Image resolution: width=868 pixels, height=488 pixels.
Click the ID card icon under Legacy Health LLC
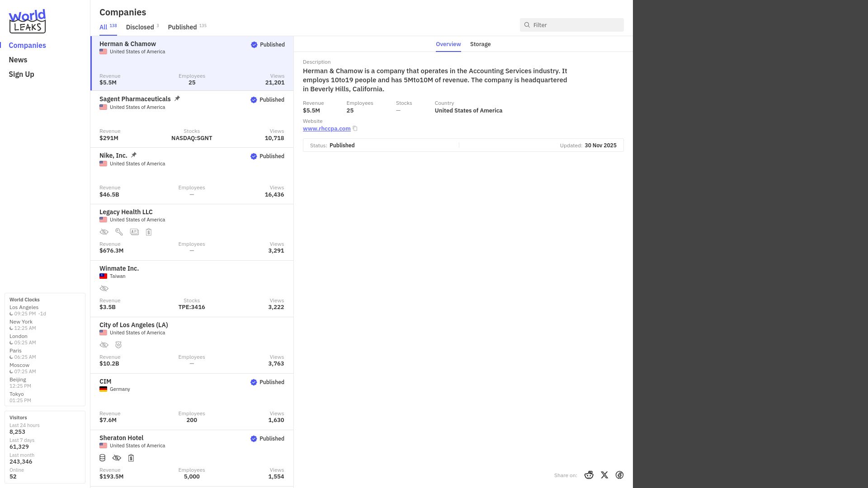click(x=134, y=232)
